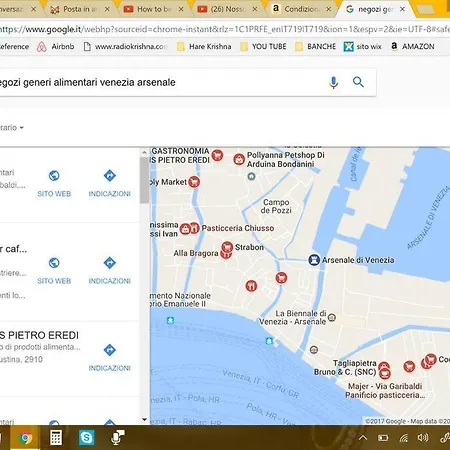Open the volume speaker tray icon

coord(423,438)
